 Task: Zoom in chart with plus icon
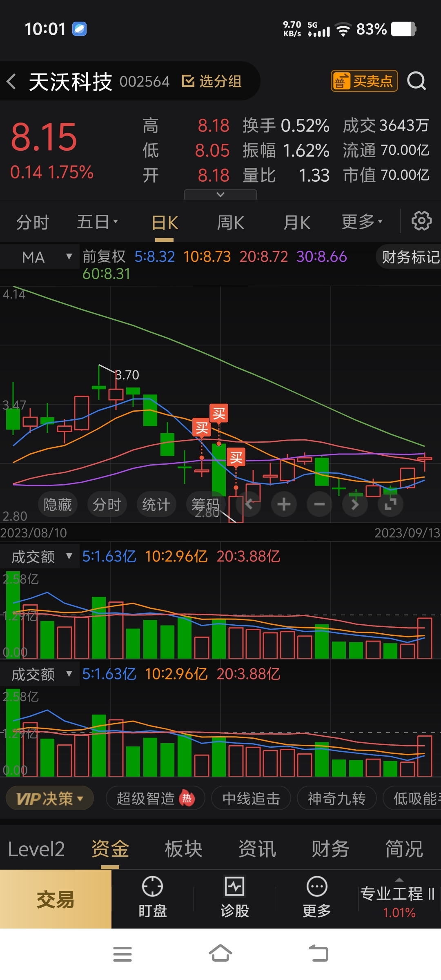click(284, 505)
